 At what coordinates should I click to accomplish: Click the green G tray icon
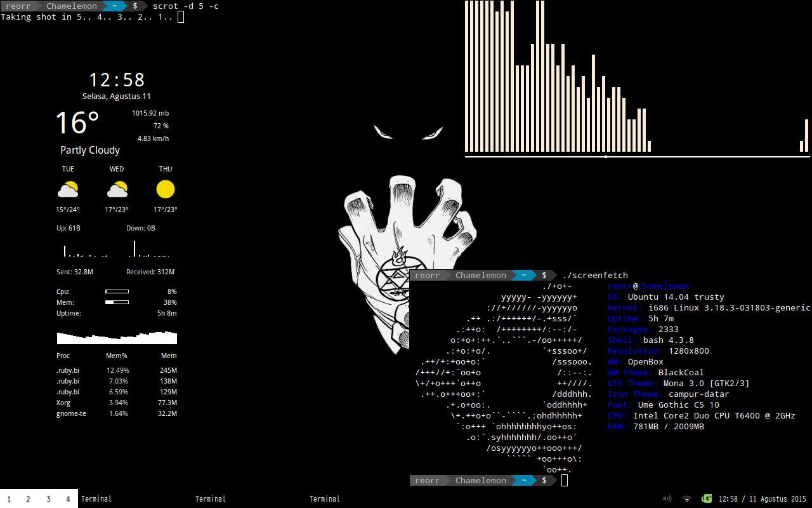coord(707,499)
